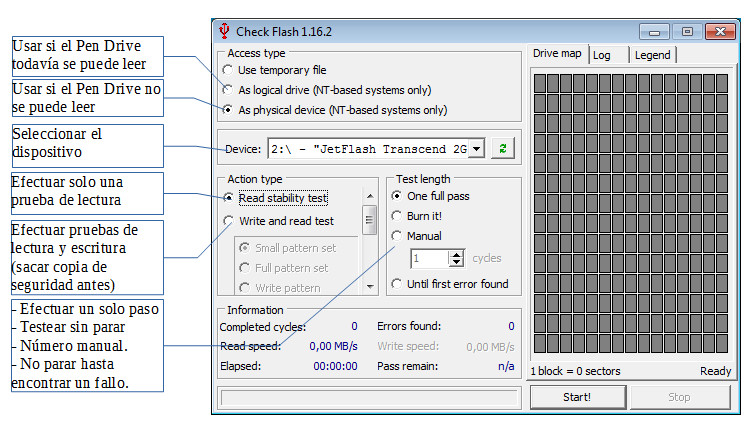Open the Legend tab

click(x=652, y=55)
